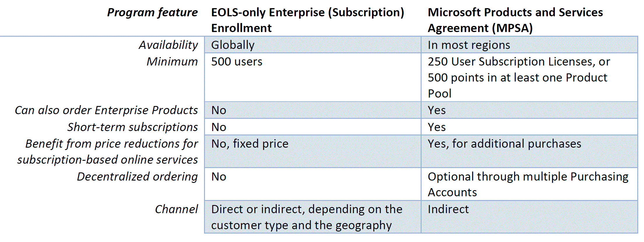This screenshot has width=644, height=242.
Task: Select the 'Short-term subscriptions' row label
Action: [132, 127]
